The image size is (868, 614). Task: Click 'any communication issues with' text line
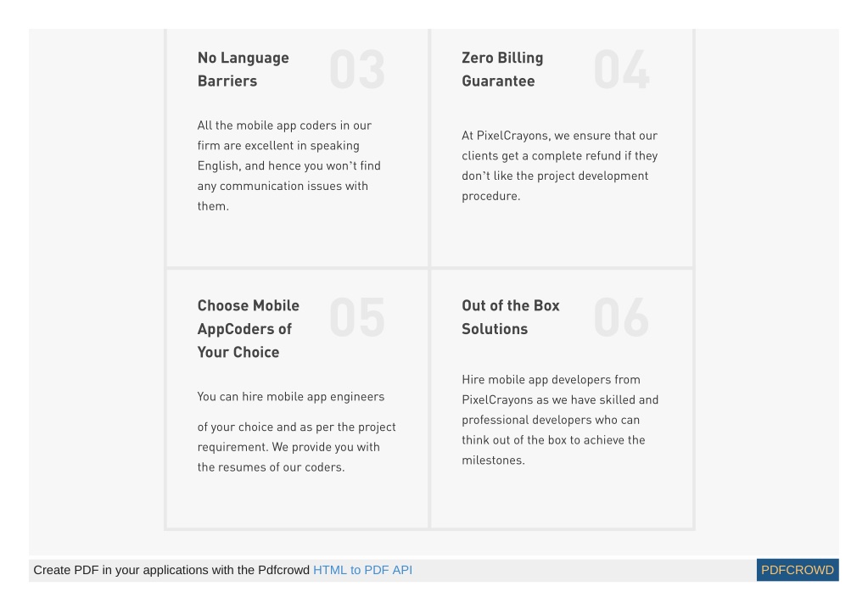(283, 186)
